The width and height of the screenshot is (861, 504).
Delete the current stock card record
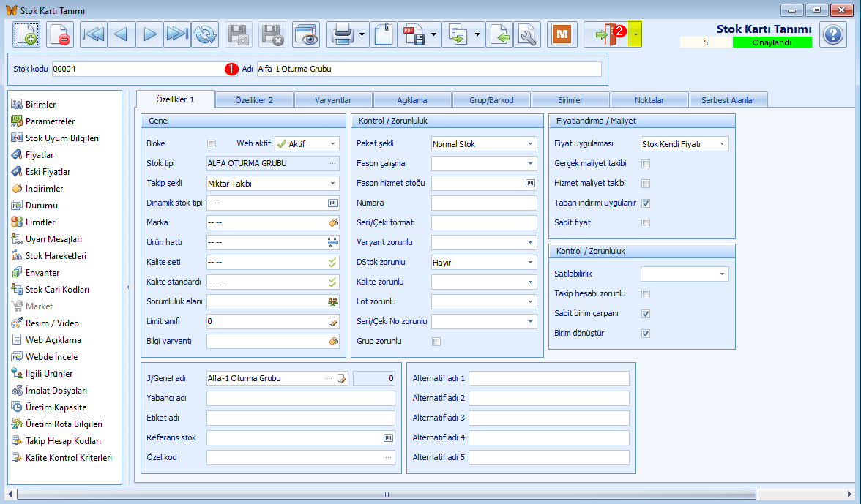click(60, 34)
